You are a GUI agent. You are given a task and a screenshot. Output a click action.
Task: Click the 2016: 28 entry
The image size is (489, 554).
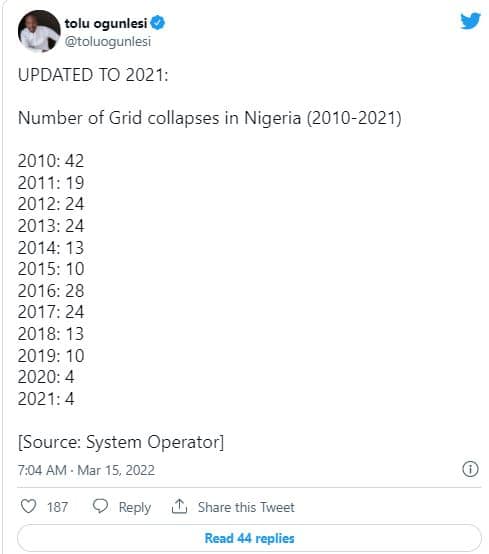51,291
